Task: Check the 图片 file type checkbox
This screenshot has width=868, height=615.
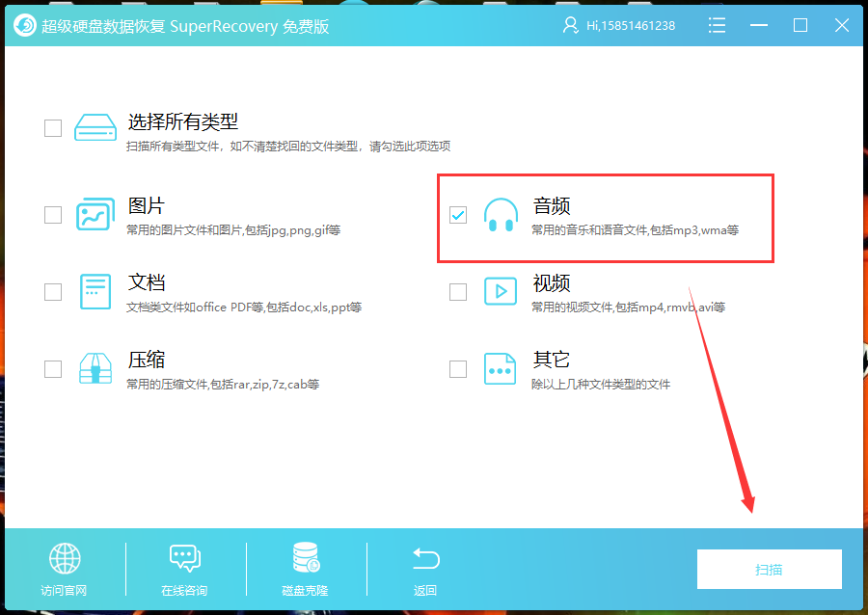Action: click(53, 215)
